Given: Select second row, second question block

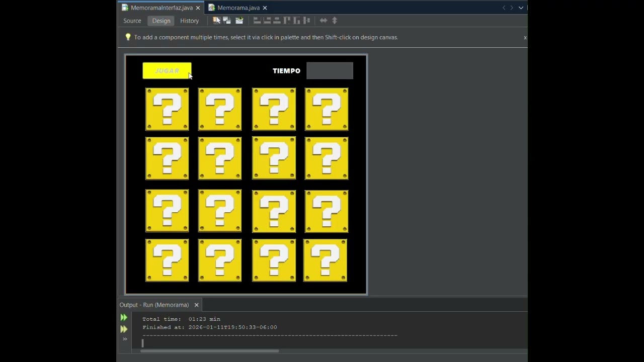Looking at the screenshot, I should tap(220, 158).
